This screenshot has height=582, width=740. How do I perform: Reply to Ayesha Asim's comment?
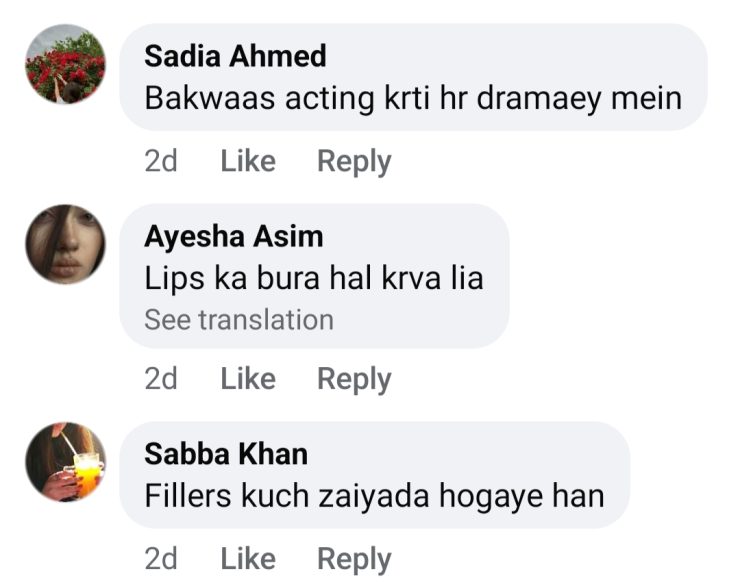[354, 379]
